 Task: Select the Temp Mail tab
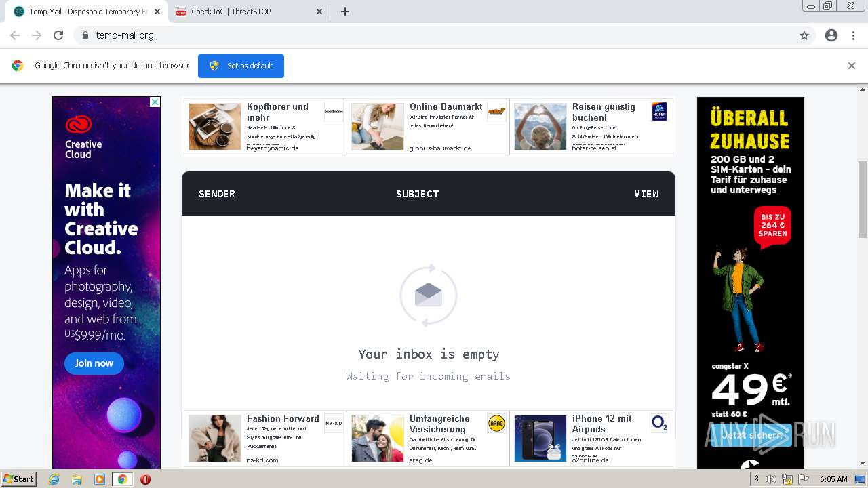click(87, 12)
